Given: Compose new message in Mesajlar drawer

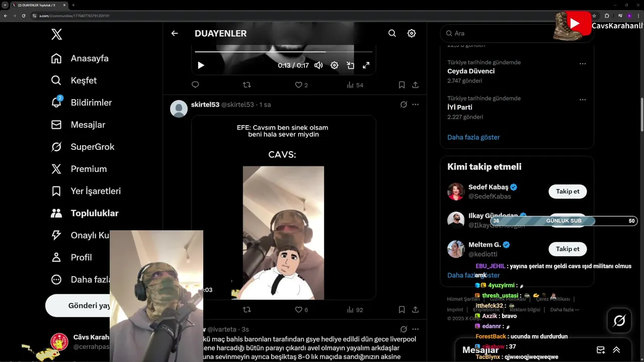Looking at the screenshot, I should [x=600, y=350].
